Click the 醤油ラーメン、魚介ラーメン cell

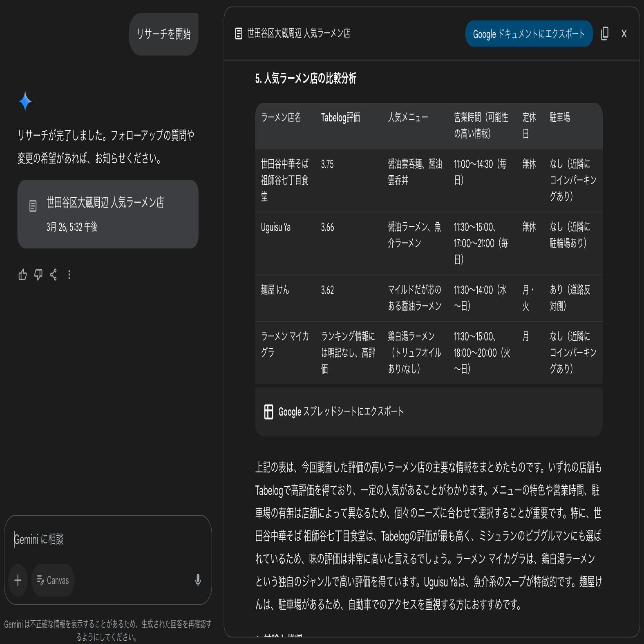[x=414, y=235]
